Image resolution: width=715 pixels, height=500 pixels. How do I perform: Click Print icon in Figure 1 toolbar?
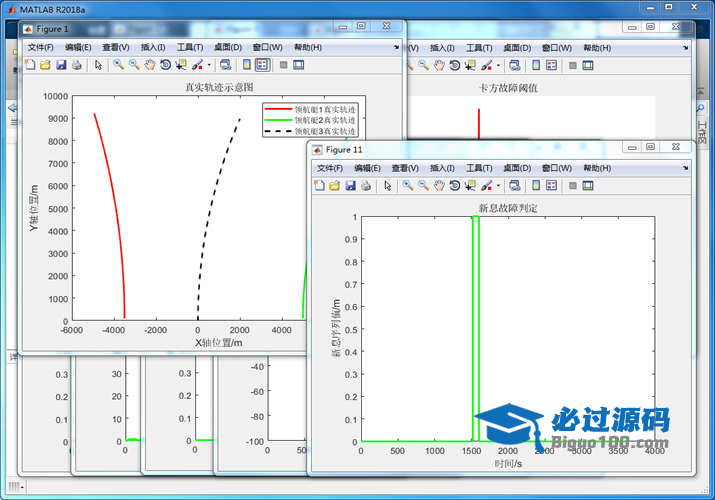click(76, 65)
